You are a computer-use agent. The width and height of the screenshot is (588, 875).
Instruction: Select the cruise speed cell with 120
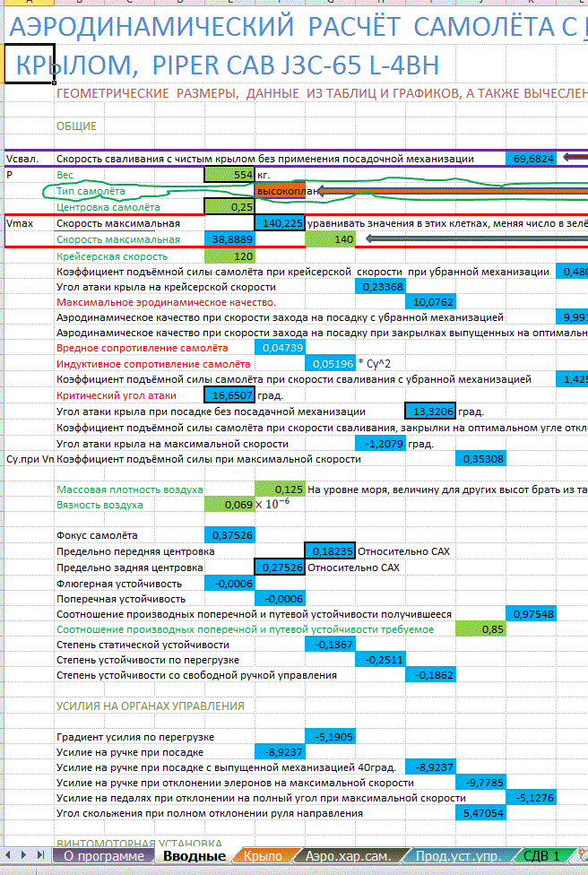(230, 256)
